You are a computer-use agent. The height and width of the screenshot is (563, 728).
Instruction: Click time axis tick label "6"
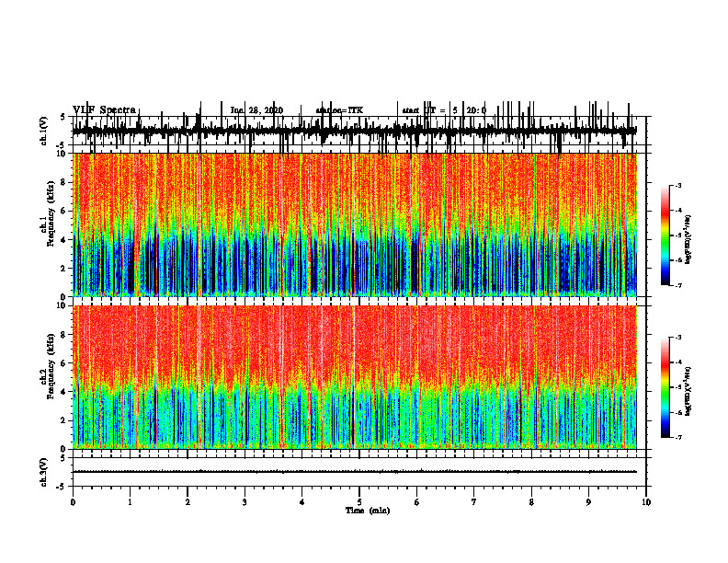click(417, 502)
